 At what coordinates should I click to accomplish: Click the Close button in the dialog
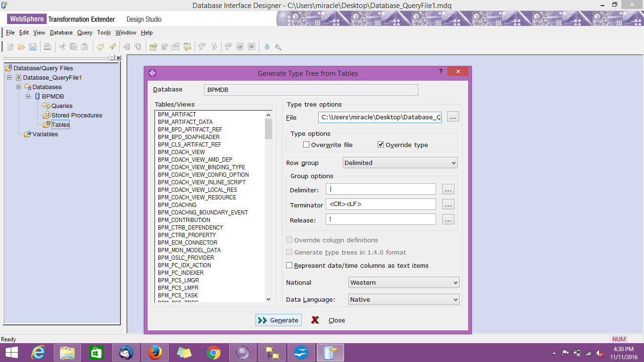[x=336, y=320]
